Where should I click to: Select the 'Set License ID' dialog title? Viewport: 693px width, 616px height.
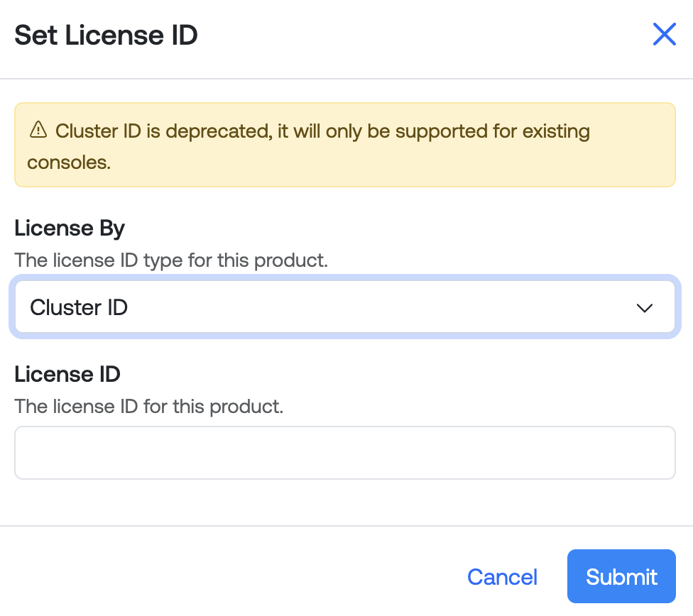point(106,35)
